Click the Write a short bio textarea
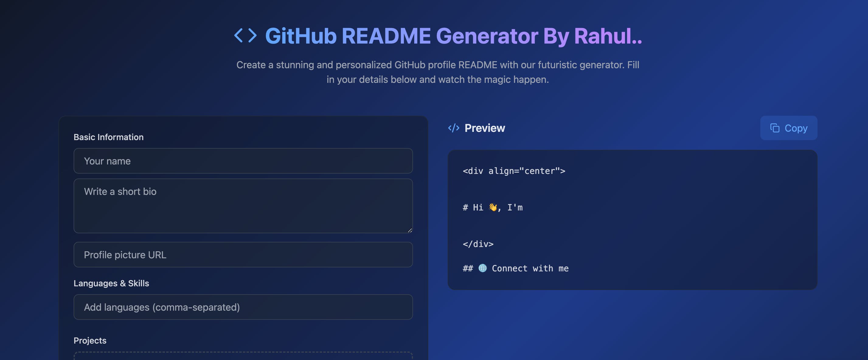 [243, 206]
